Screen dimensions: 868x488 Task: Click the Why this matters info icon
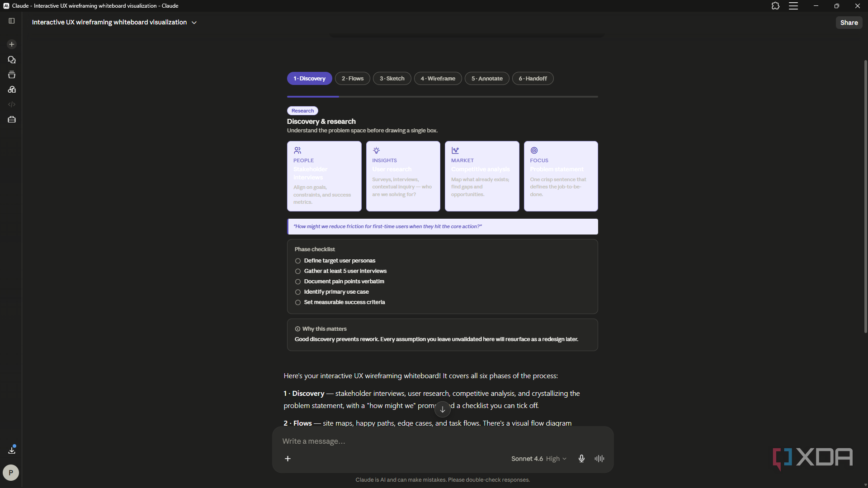click(297, 329)
